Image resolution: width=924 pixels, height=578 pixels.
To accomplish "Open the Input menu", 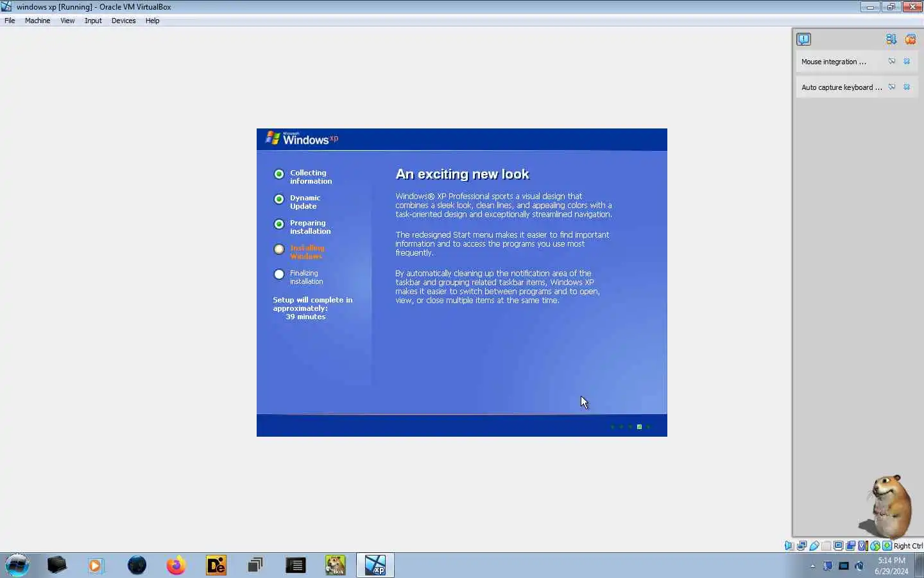I will [93, 21].
